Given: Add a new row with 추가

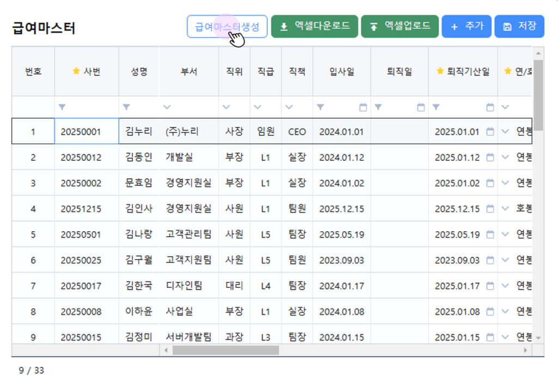Looking at the screenshot, I should point(466,26).
